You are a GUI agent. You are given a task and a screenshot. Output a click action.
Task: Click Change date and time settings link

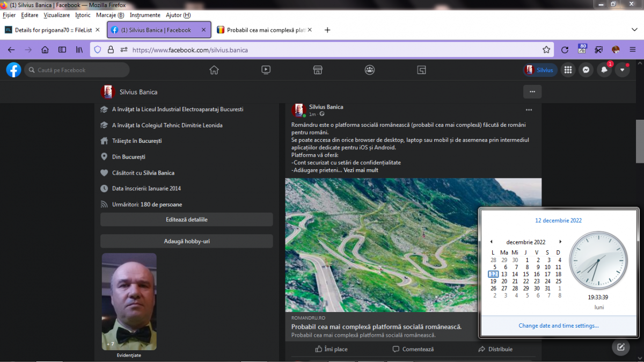559,325
